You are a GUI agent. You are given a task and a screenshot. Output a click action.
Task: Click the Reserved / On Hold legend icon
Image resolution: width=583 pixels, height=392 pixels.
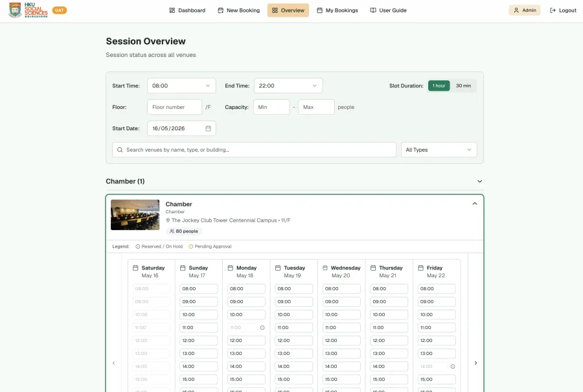coord(137,247)
